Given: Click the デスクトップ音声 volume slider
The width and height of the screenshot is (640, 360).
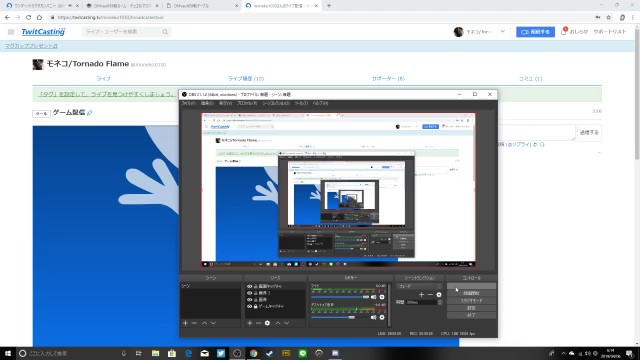Looking at the screenshot, I should tap(340, 317).
